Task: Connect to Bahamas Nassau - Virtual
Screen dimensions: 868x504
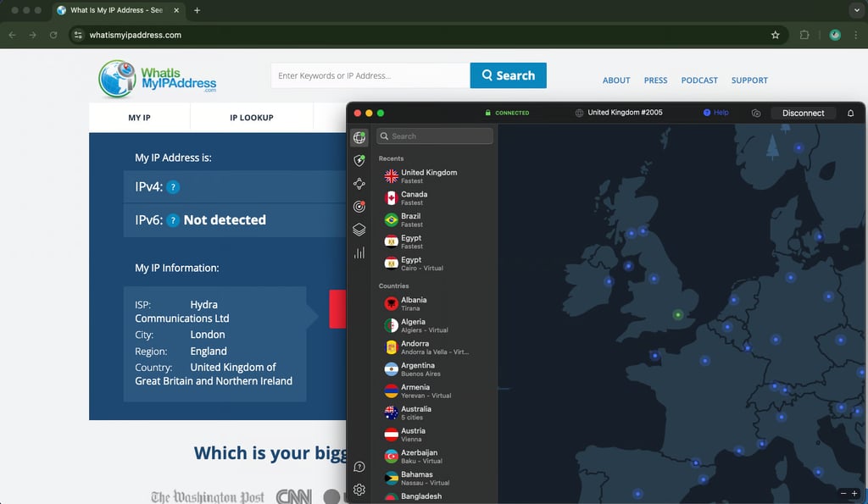Action: pyautogui.click(x=435, y=478)
